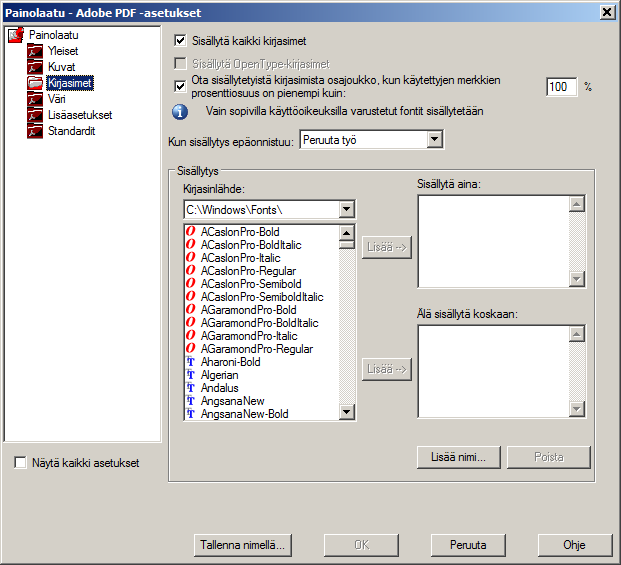Click the OpenType icon of ACaslonPro-BoldItalic

(x=190, y=244)
